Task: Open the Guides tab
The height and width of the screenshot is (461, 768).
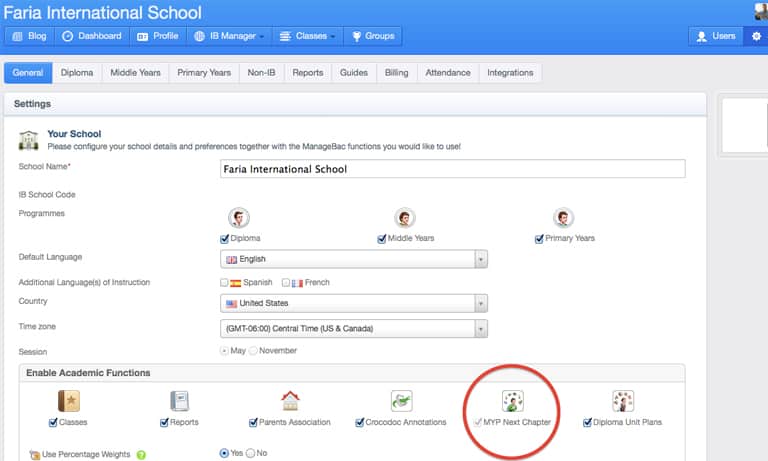Action: [x=354, y=73]
